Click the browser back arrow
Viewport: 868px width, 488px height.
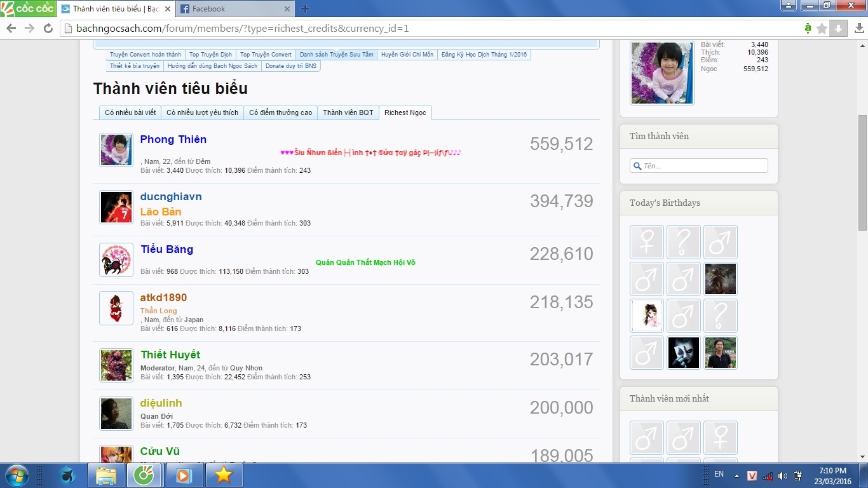click(x=11, y=28)
